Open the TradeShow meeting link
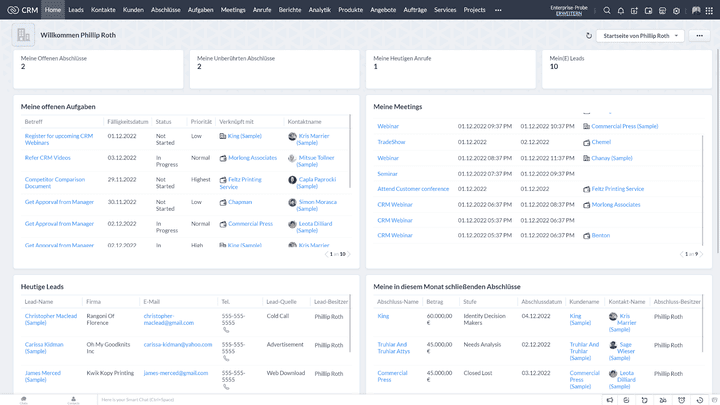Viewport: 720px width, 405px height. 391,142
